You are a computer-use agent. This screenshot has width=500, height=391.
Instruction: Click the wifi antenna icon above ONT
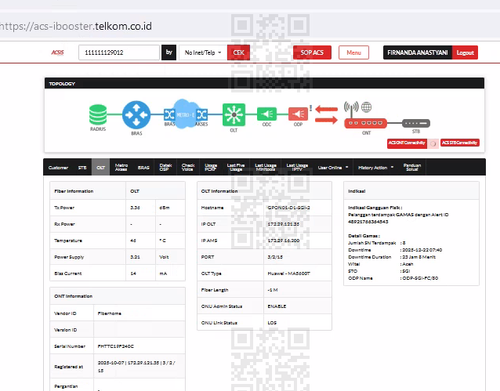click(x=351, y=108)
